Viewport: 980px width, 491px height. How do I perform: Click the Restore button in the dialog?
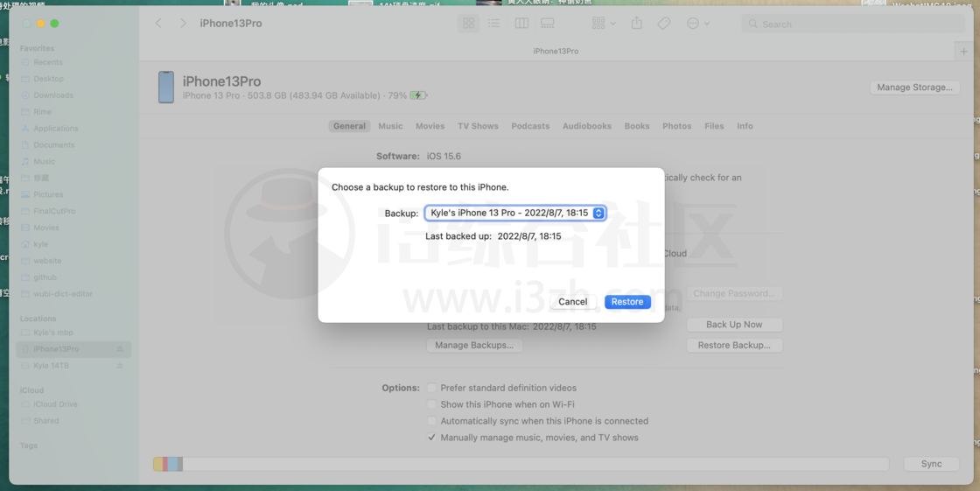(626, 301)
